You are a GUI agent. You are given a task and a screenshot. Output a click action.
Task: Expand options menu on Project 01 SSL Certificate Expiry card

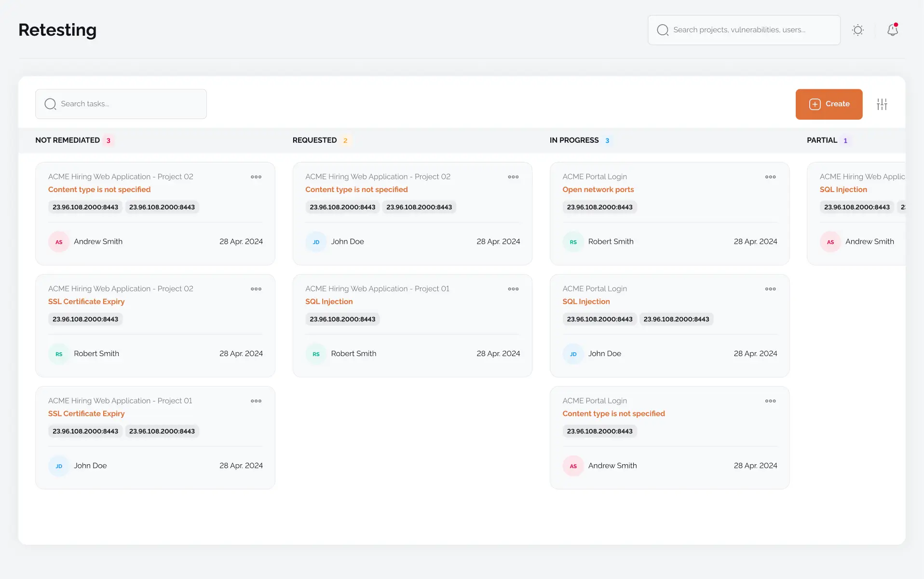256,401
